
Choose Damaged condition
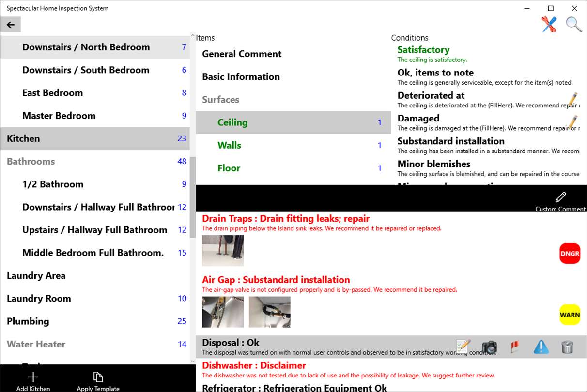click(x=488, y=122)
